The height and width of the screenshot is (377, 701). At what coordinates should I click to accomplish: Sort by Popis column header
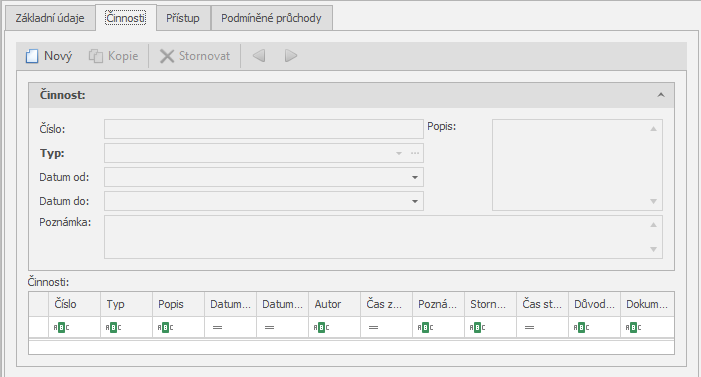(178, 304)
